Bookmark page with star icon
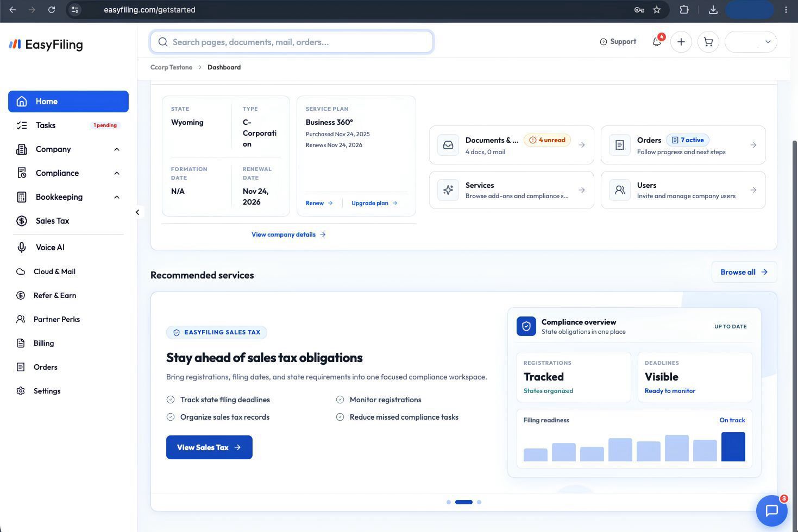The height and width of the screenshot is (532, 798). point(657,10)
